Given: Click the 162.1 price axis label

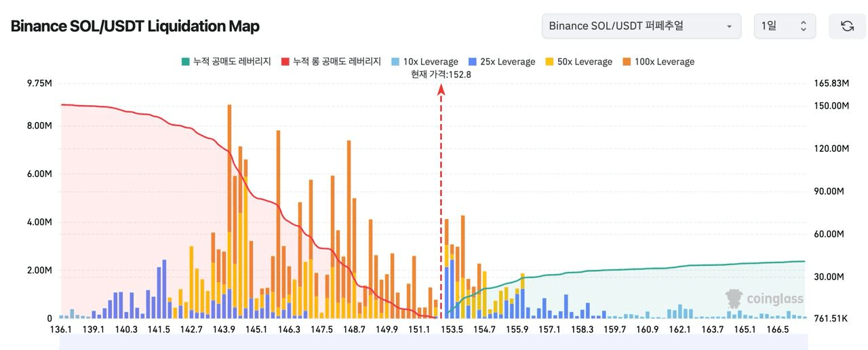Looking at the screenshot, I should tap(679, 330).
